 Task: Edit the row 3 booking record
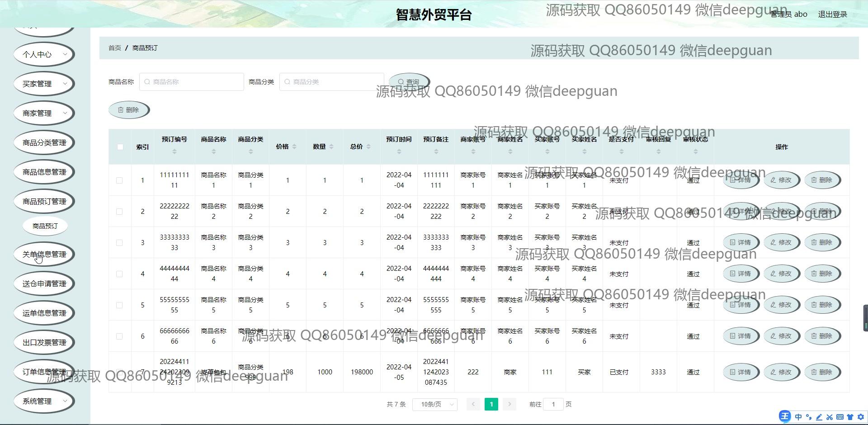tap(781, 242)
